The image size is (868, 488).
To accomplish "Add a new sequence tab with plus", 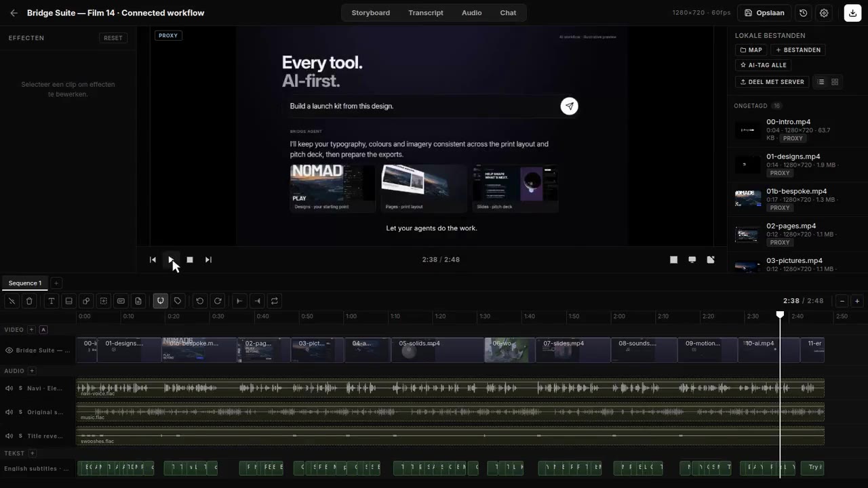I will coord(56,283).
